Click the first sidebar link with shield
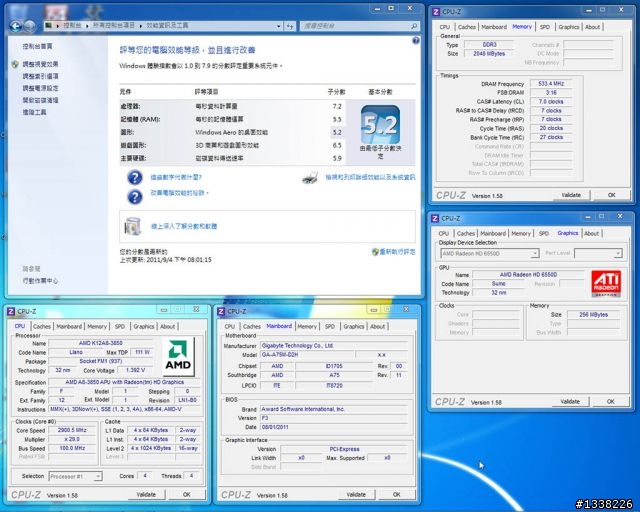This screenshot has height=512, width=640. coord(40,64)
